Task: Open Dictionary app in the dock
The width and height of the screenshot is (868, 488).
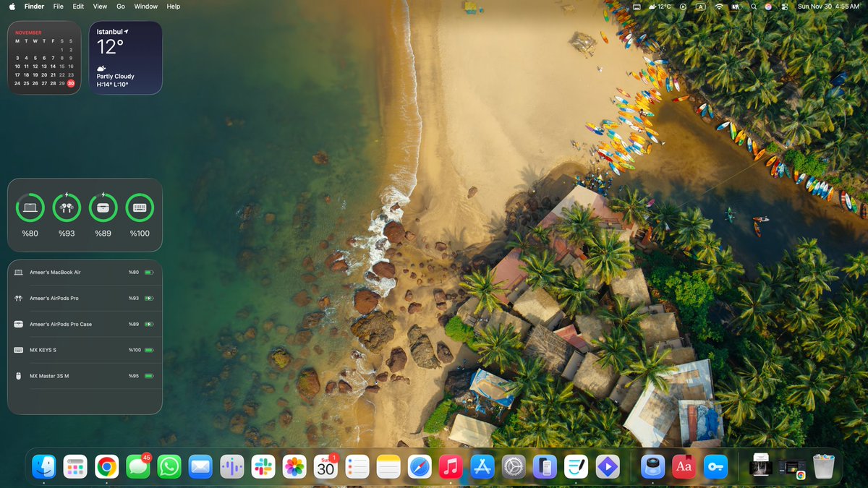Action: pyautogui.click(x=684, y=466)
